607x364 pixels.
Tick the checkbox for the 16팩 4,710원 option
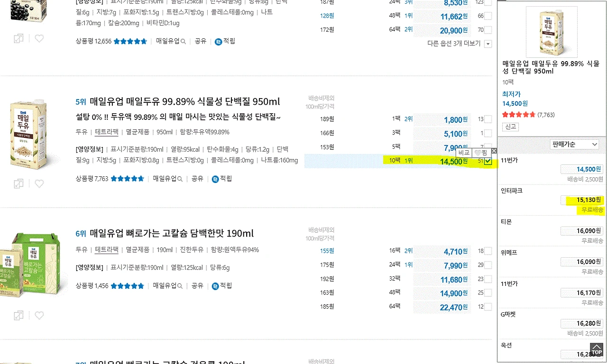(488, 251)
